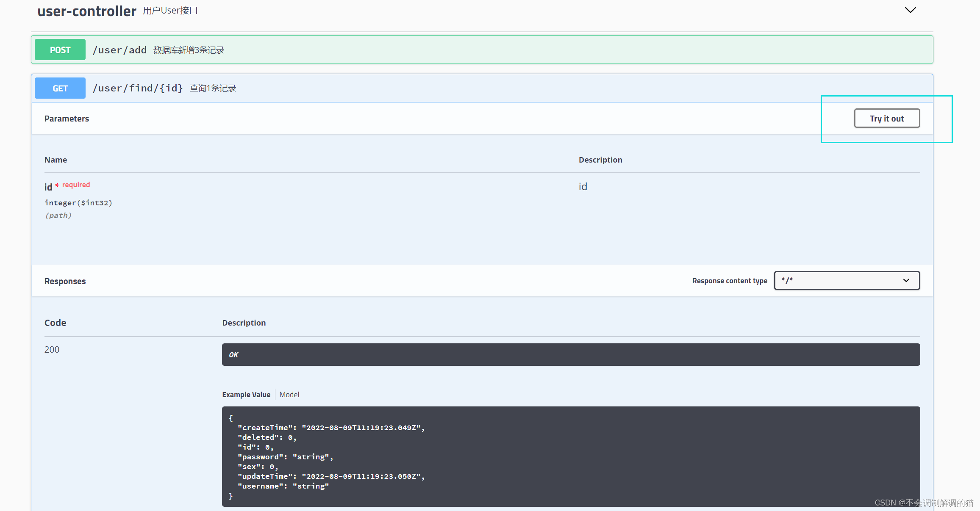Click the 'Name' column header

coord(56,160)
